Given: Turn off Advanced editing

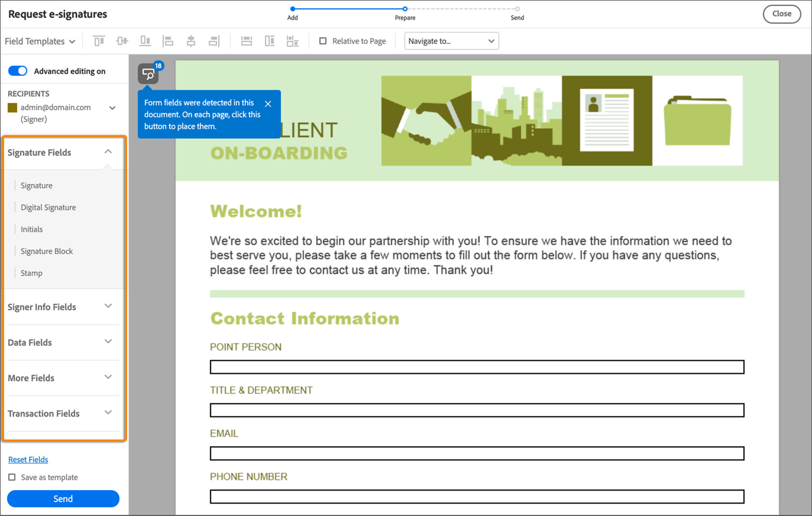Looking at the screenshot, I should (17, 71).
